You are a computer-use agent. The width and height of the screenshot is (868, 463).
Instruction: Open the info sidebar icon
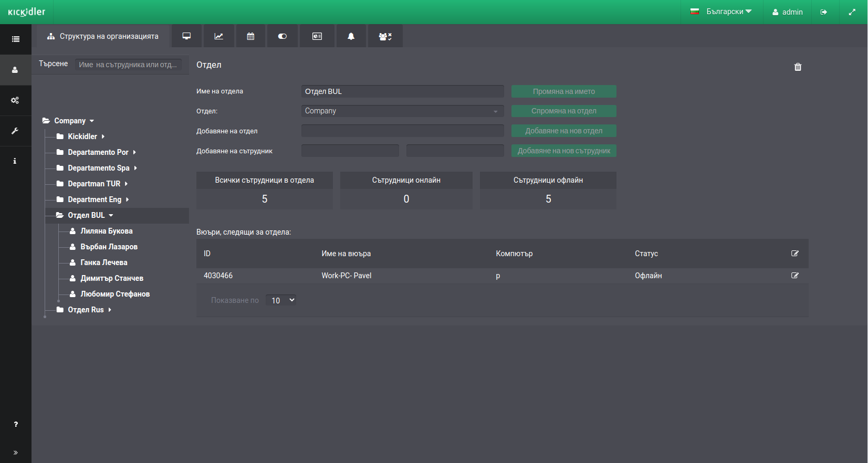(15, 161)
